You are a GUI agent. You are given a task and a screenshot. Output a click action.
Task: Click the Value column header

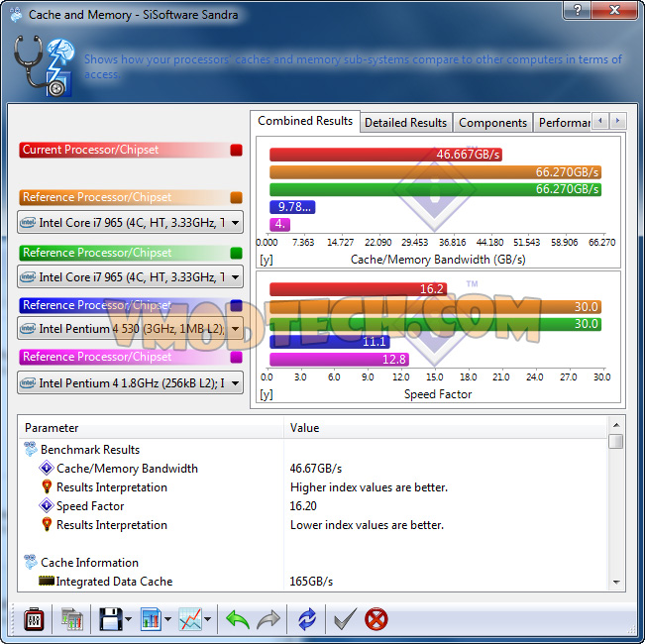pos(445,428)
